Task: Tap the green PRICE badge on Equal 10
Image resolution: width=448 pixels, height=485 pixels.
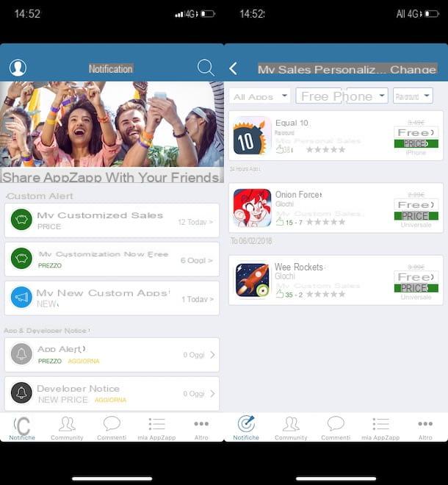Action: click(416, 143)
